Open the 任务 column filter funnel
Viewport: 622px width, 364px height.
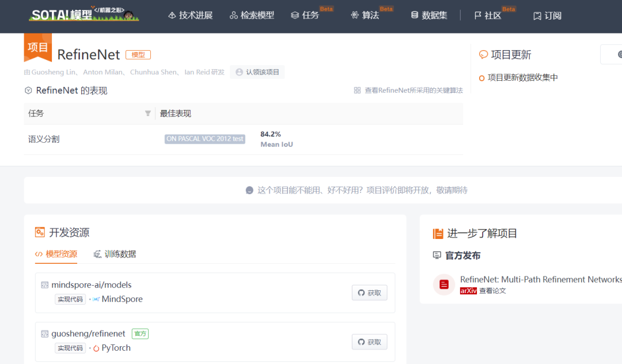pos(148,113)
